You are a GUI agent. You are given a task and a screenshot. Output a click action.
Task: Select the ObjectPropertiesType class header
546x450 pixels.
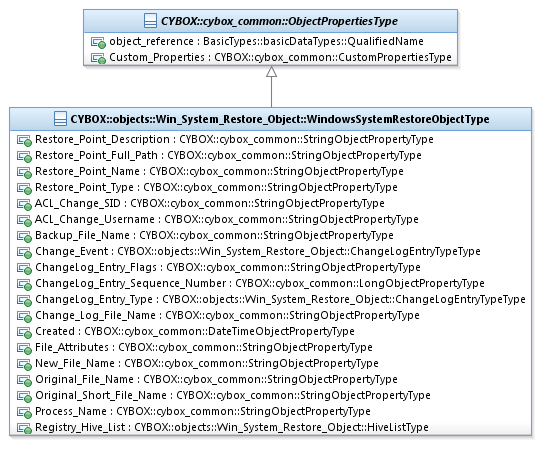(x=271, y=21)
